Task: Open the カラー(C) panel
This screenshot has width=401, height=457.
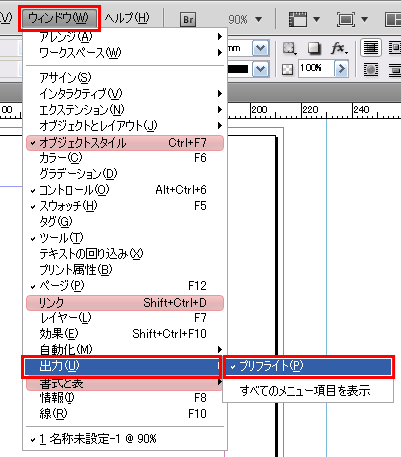Action: pos(125,158)
